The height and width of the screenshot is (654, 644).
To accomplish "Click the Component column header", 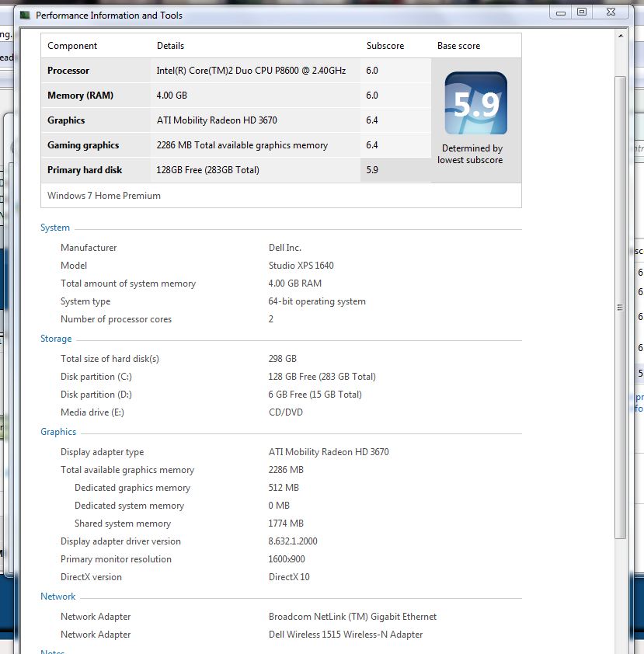I will [x=72, y=46].
